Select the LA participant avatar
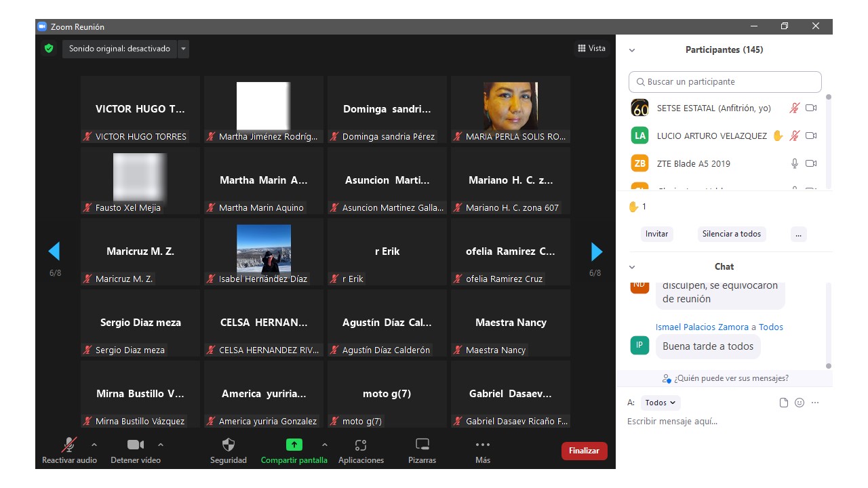 coord(639,136)
